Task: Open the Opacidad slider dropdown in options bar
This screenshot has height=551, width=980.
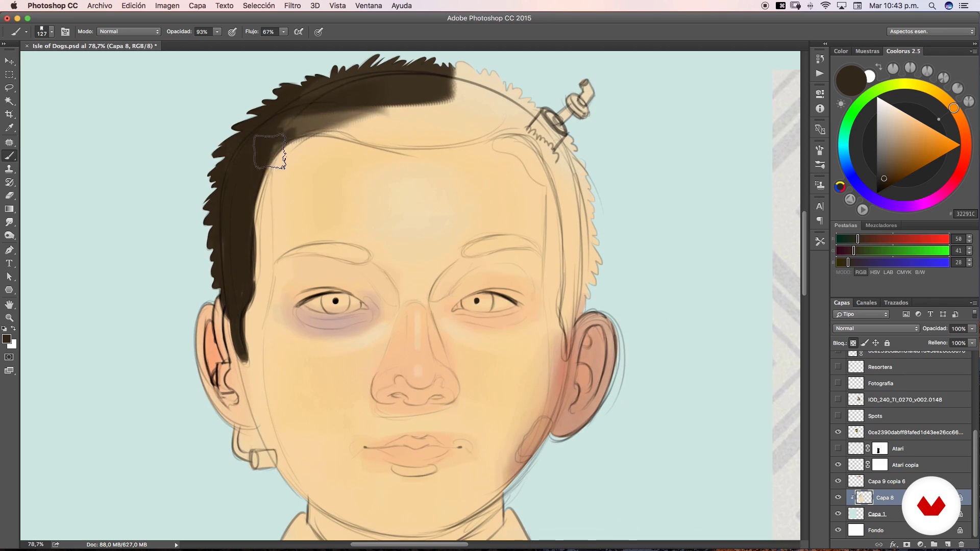Action: [217, 32]
